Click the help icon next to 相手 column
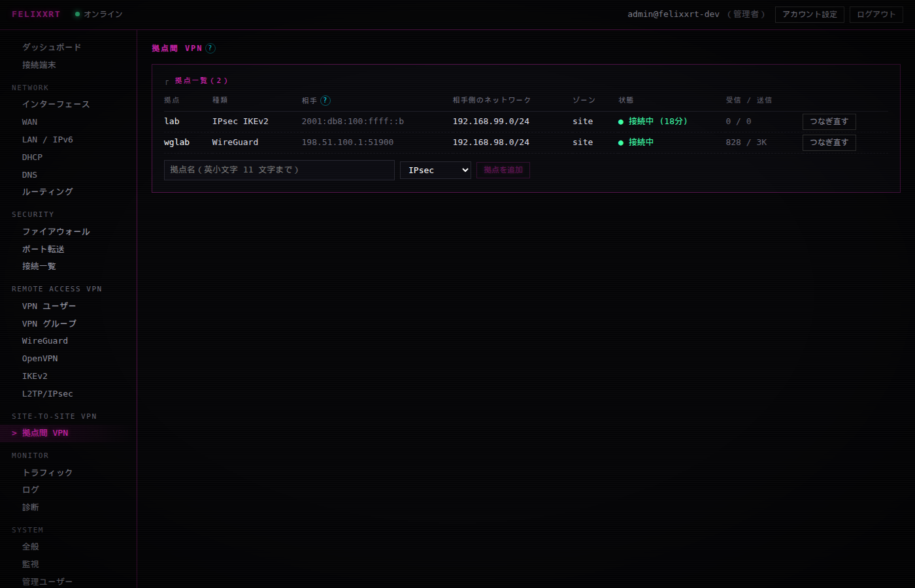 (x=325, y=101)
